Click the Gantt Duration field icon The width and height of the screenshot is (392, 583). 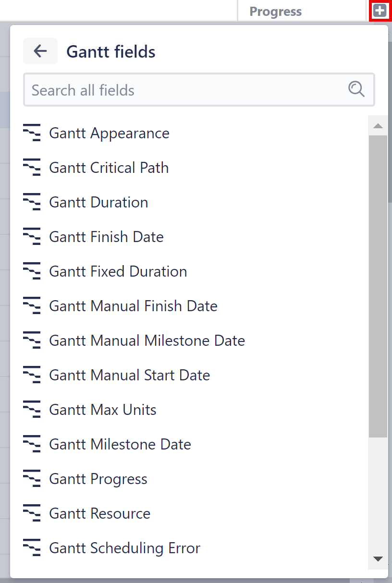pyautogui.click(x=32, y=202)
